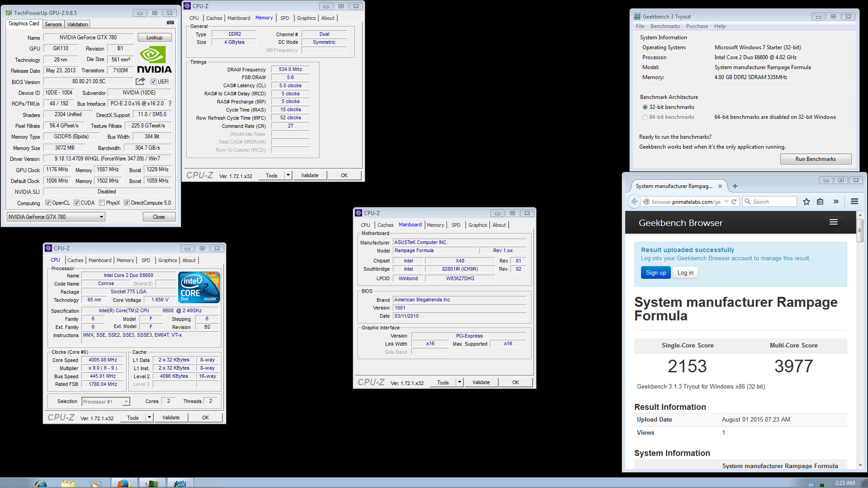
Task: Click the Log in button
Action: pyautogui.click(x=685, y=272)
